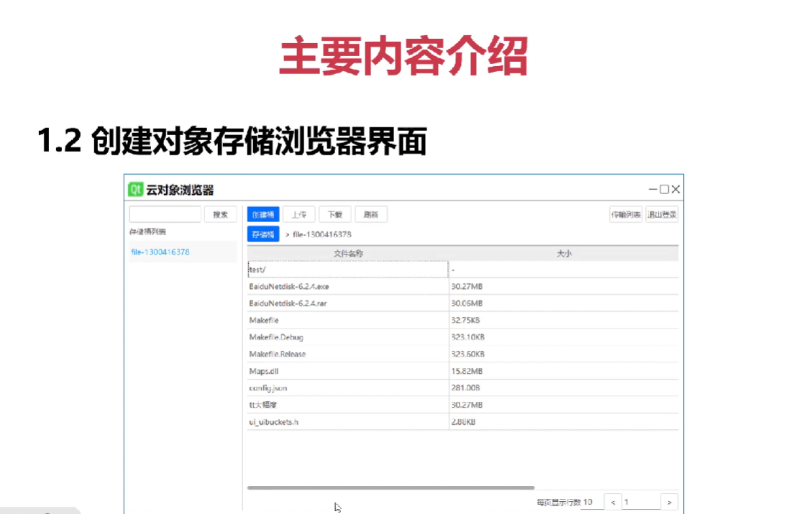Click the blue 存储桶 breadcrumb button
Image resolution: width=812 pixels, height=514 pixels.
(x=263, y=234)
